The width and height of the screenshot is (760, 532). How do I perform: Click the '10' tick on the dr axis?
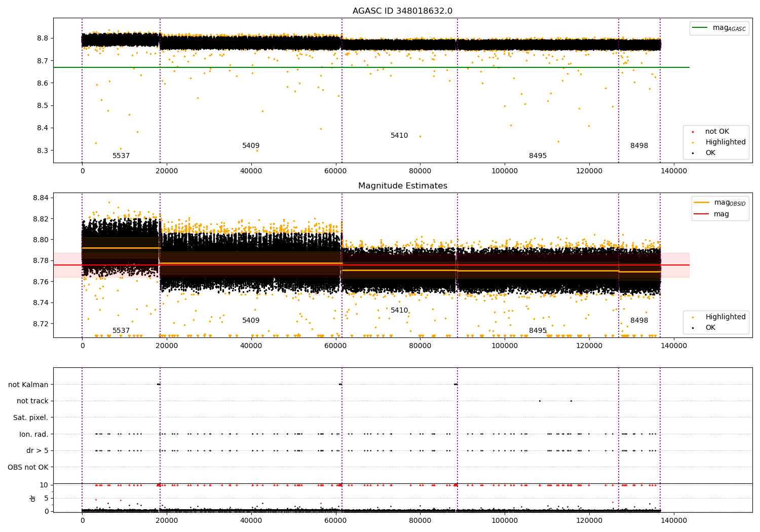(x=44, y=485)
